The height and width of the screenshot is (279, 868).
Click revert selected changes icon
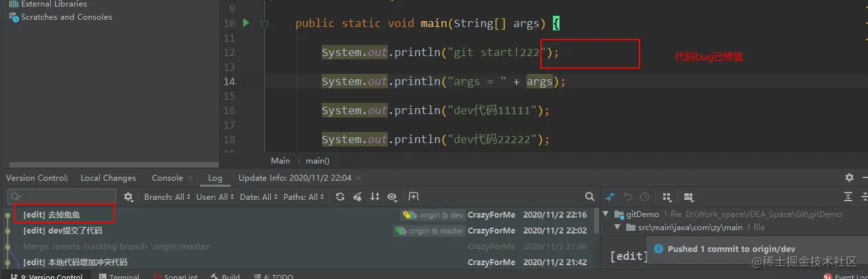(628, 197)
